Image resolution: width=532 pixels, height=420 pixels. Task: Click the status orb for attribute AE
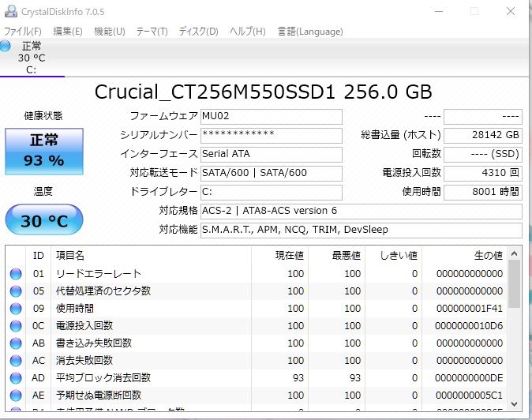16,396
